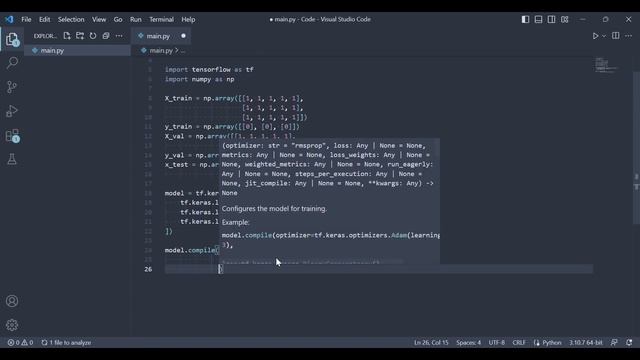This screenshot has height=360, width=640.
Task: Create a new folder in Explorer
Action: click(80, 36)
